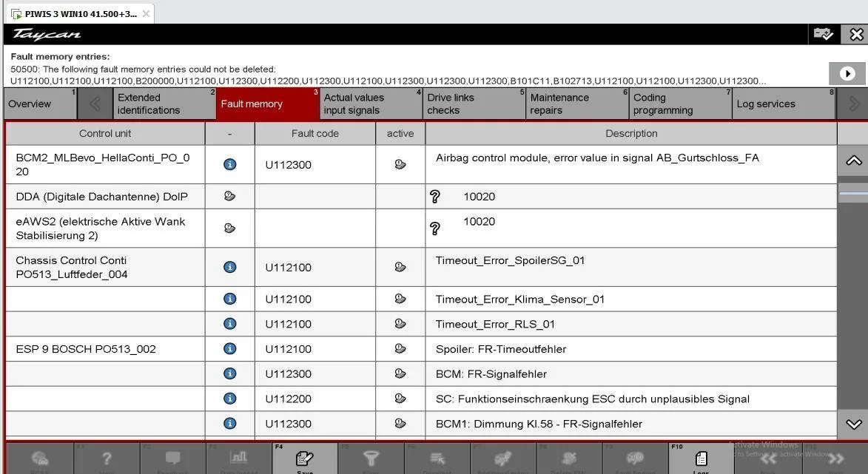Viewport: 868px width, 474px height.
Task: Click active icon in Timeout_Error_Klima_Sensor_01 row
Action: coord(400,299)
